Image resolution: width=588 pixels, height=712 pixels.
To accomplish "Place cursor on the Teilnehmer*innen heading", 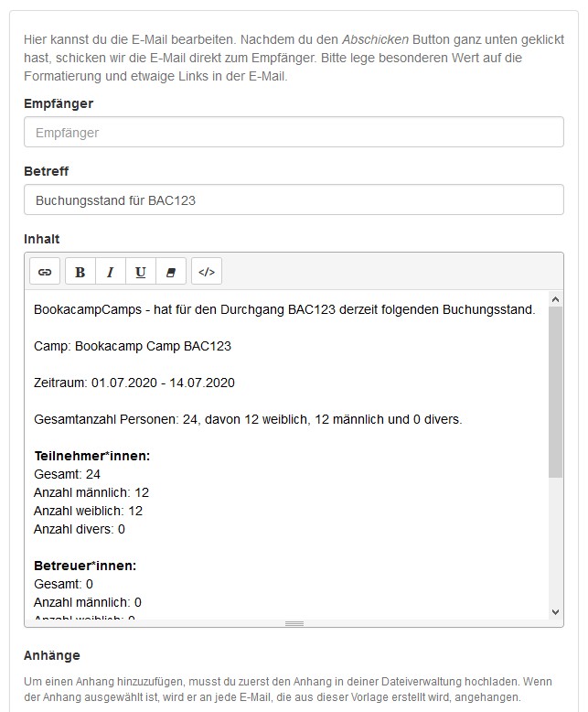I will pos(92,456).
